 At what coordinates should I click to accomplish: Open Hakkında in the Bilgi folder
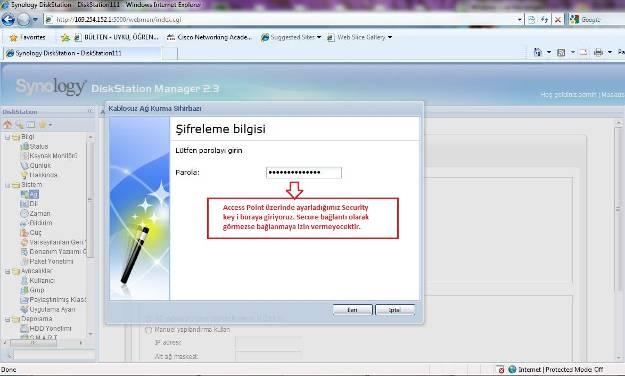pos(39,175)
